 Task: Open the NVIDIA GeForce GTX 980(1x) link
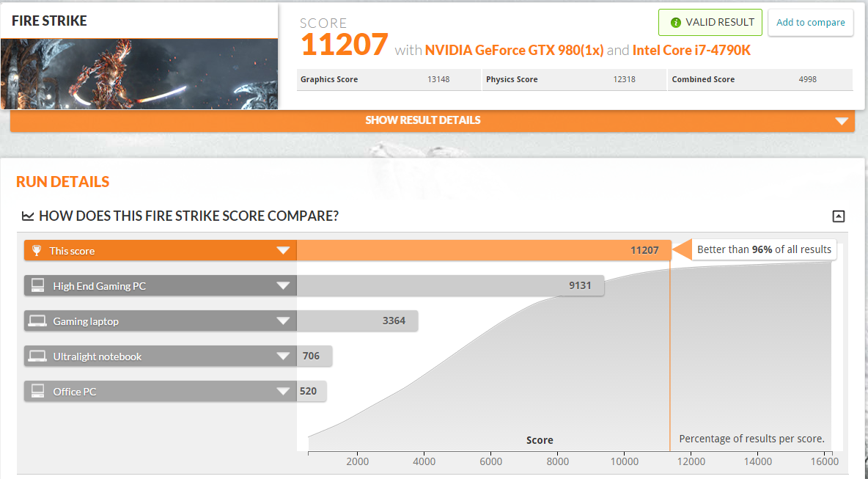[x=514, y=51]
